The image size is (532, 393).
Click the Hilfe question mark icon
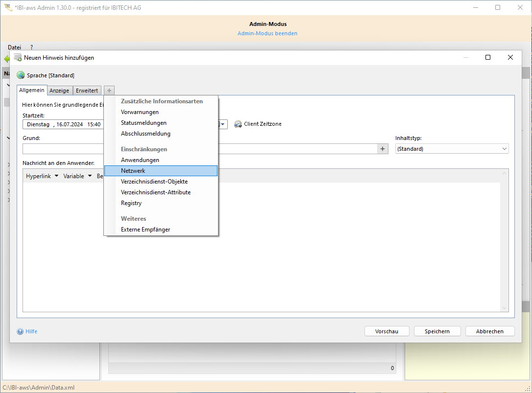(x=20, y=331)
